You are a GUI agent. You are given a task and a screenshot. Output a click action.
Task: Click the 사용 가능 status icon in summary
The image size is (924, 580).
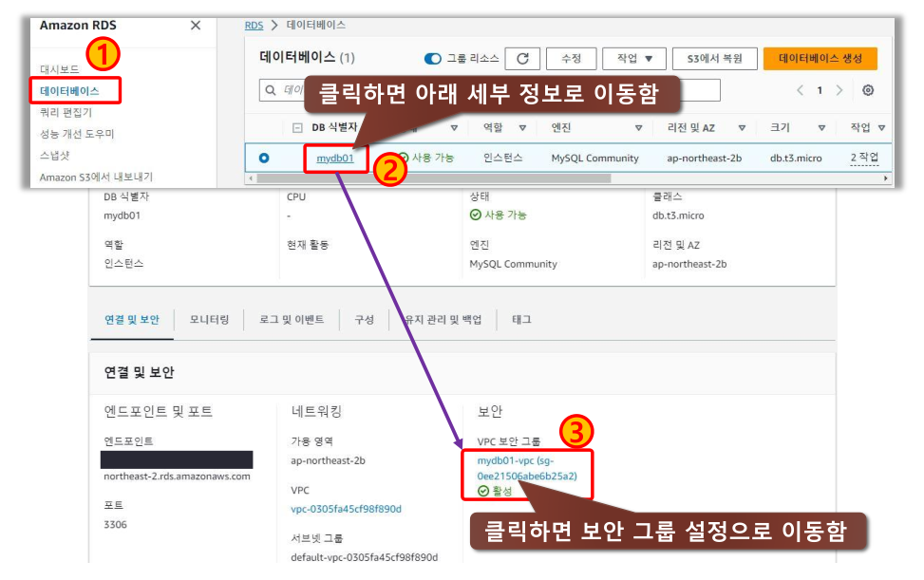[476, 215]
